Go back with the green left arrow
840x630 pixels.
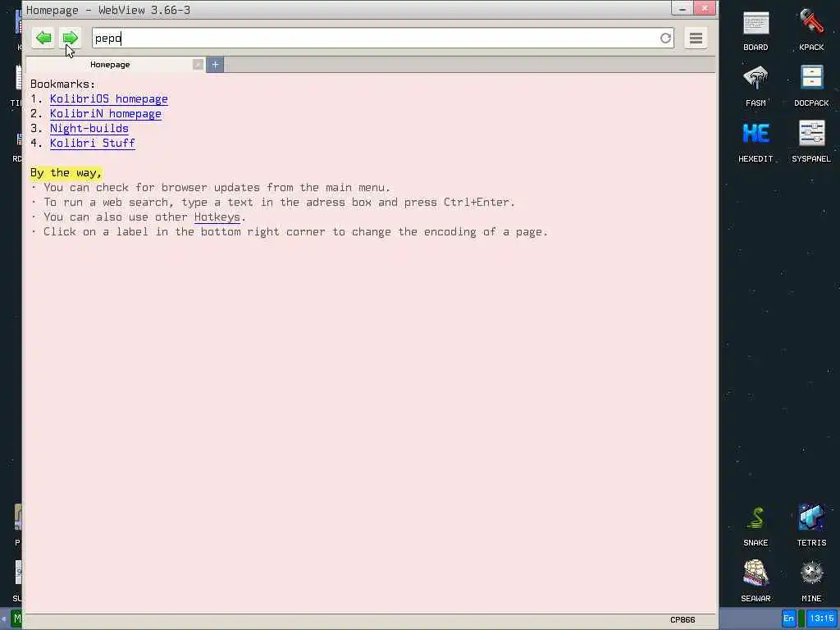coord(43,38)
